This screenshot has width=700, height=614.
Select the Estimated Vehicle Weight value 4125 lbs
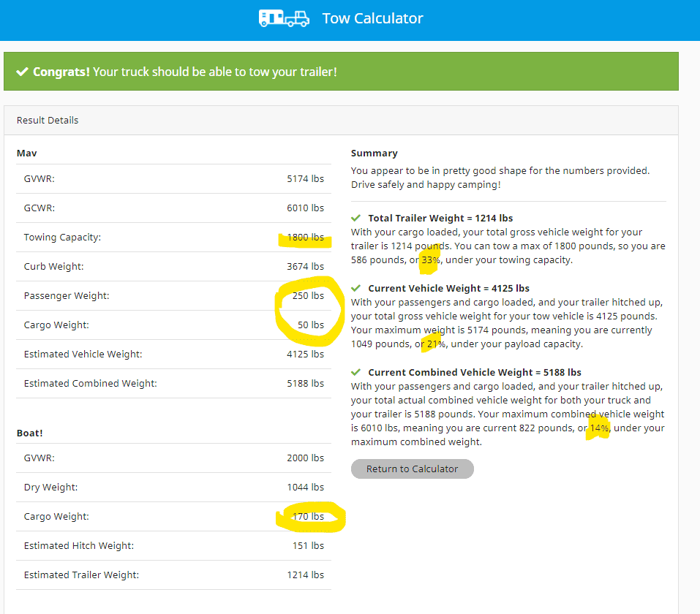pos(305,354)
